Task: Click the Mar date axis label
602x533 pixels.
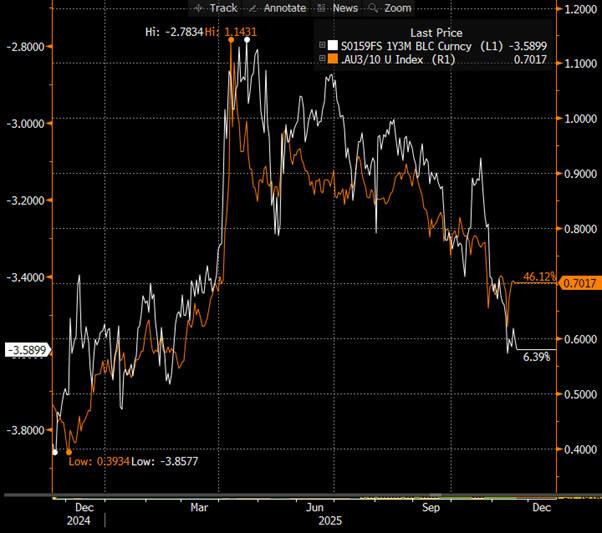Action: [x=199, y=508]
